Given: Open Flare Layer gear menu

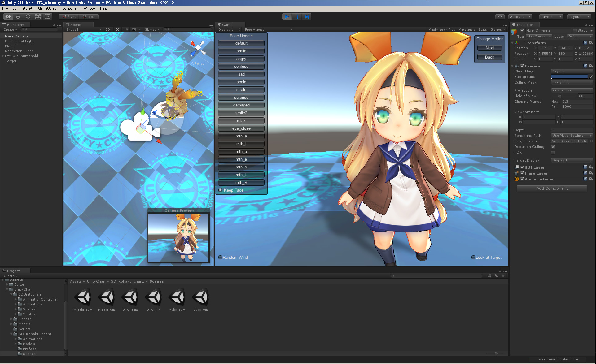Looking at the screenshot, I should (591, 173).
